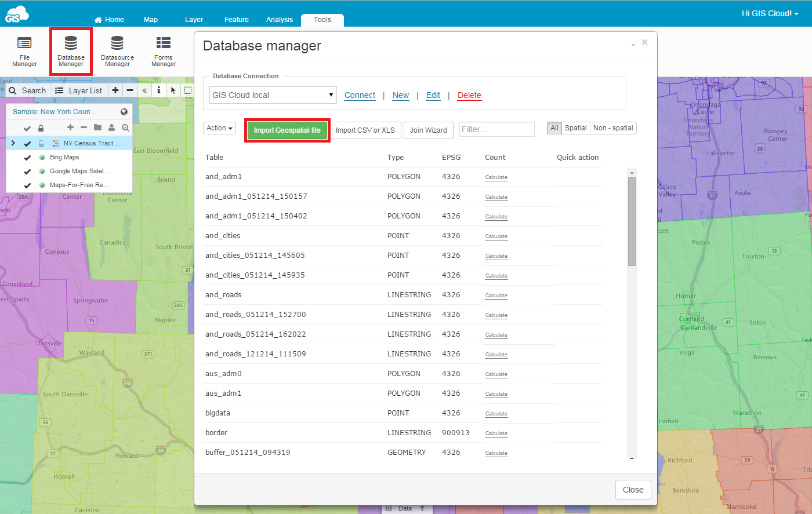The width and height of the screenshot is (812, 514).
Task: Open the Forms Manager
Action: pos(164,51)
